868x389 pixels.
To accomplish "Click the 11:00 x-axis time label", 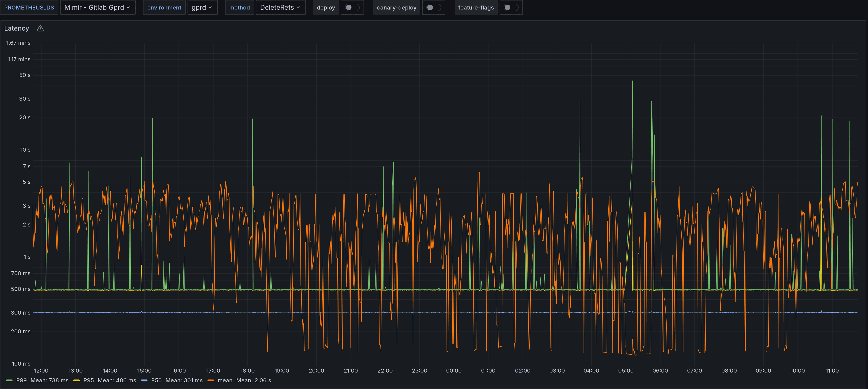I will (x=832, y=370).
